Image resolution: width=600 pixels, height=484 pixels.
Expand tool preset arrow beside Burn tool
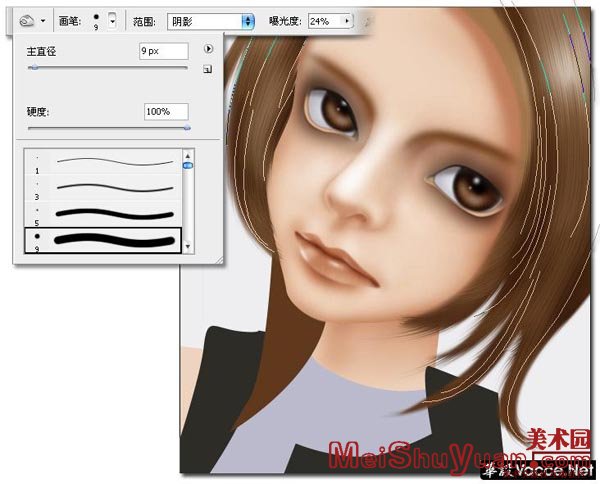tap(43, 21)
